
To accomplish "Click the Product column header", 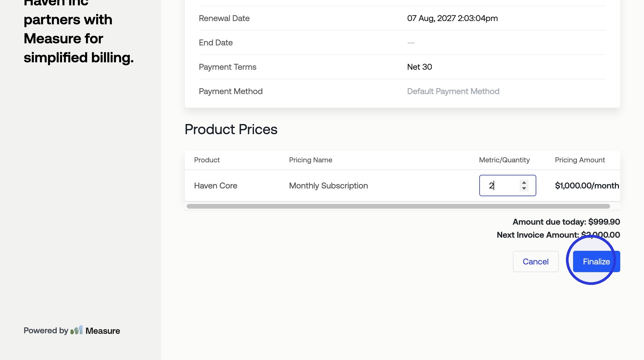I will click(x=207, y=160).
